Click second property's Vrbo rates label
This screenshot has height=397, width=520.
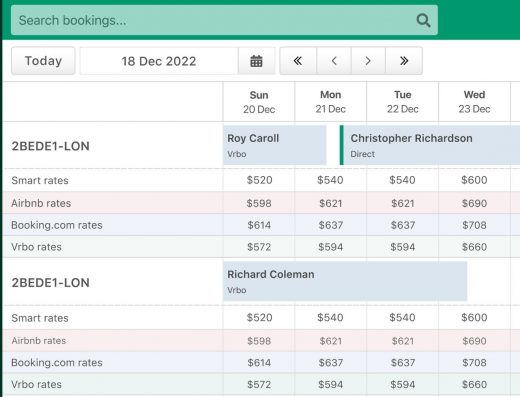(x=36, y=384)
